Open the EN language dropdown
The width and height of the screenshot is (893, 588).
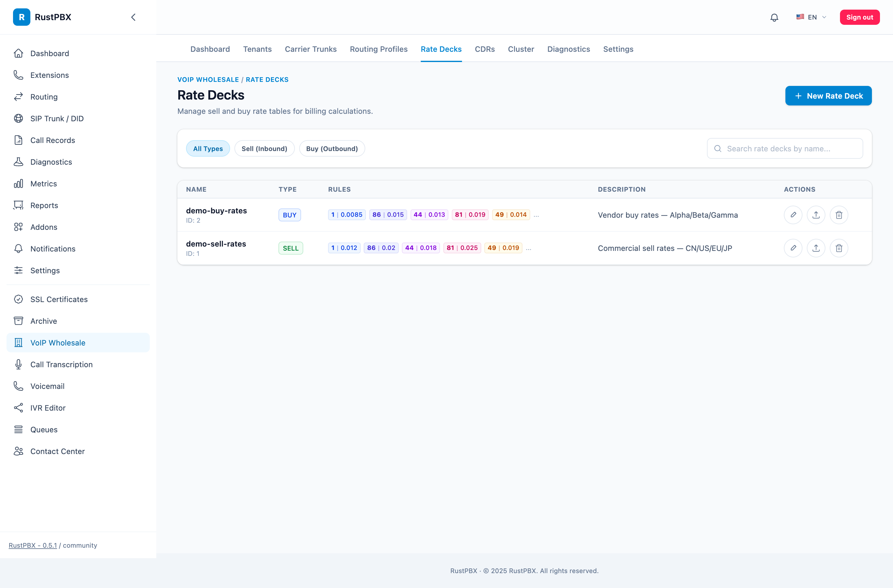(x=811, y=17)
